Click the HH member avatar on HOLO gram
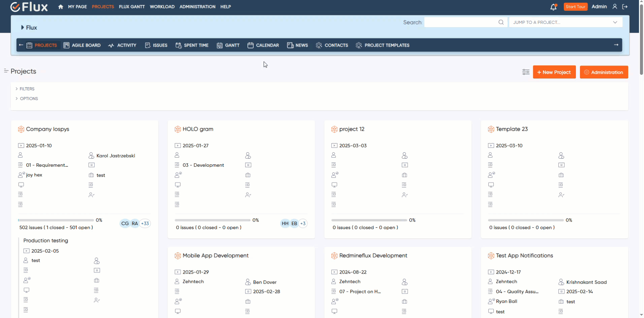The height and width of the screenshot is (318, 644). coord(285,223)
